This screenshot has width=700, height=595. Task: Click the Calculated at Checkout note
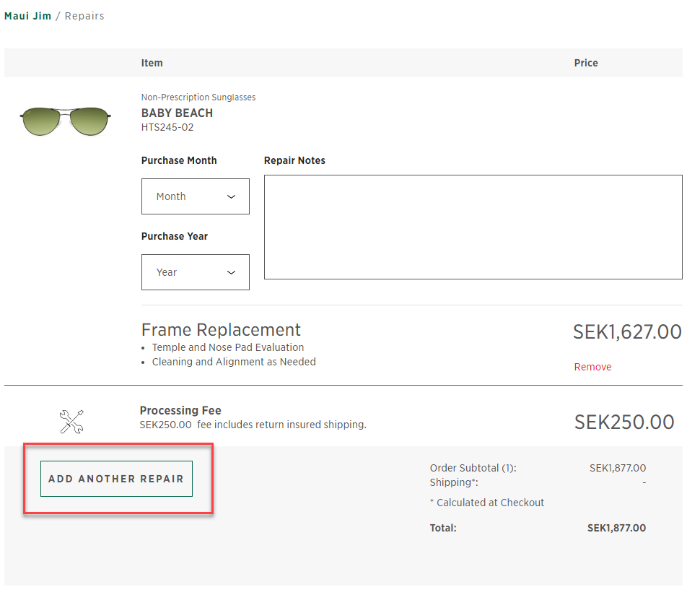click(487, 503)
